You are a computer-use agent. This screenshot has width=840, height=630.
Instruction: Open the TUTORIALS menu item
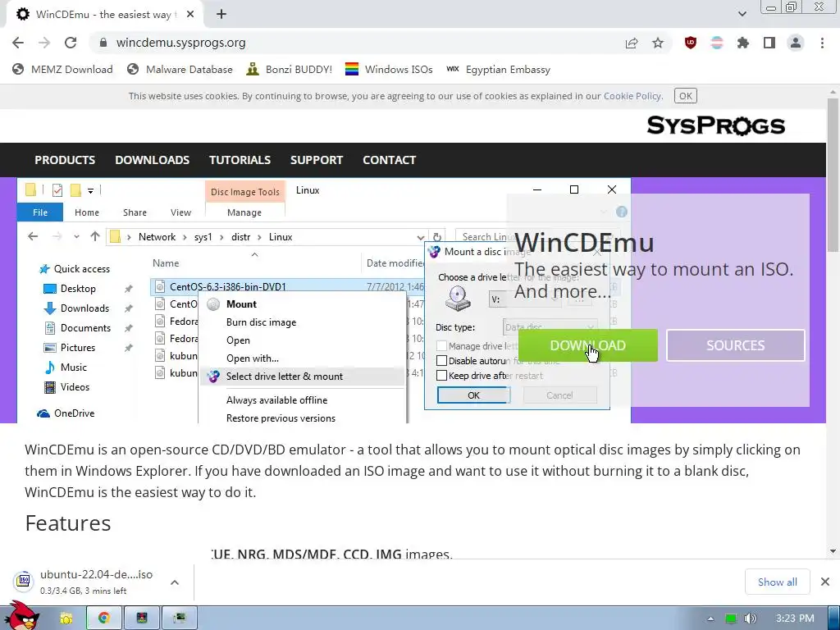240,160
